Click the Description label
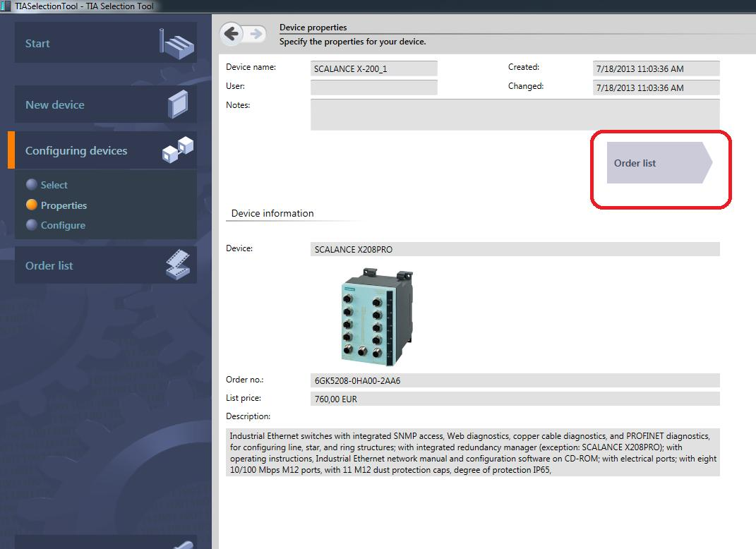 (248, 416)
